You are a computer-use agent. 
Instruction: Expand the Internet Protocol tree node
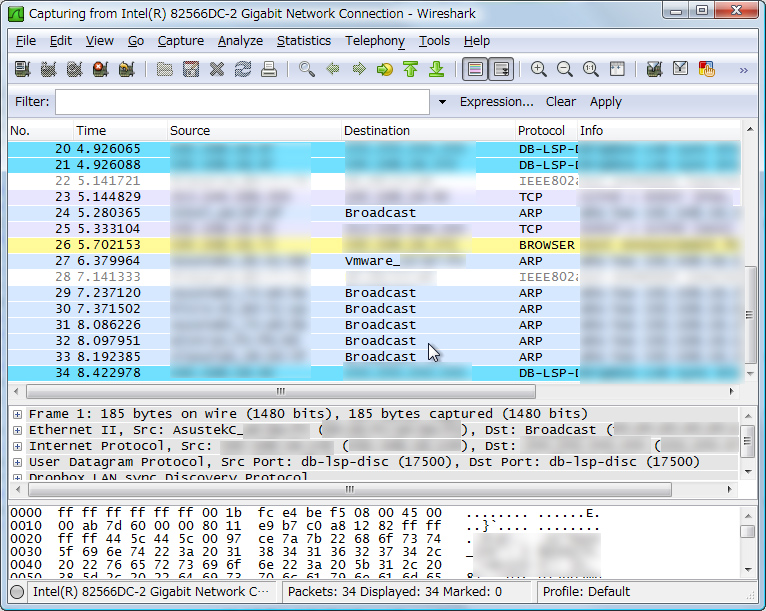17,446
